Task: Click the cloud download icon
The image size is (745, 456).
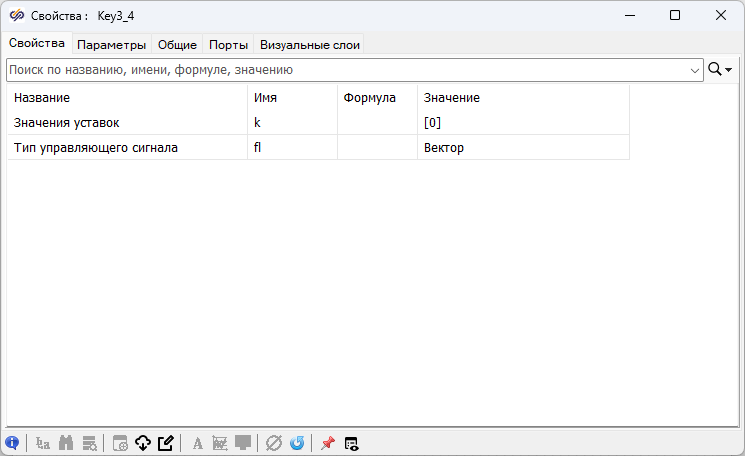Action: coord(142,443)
